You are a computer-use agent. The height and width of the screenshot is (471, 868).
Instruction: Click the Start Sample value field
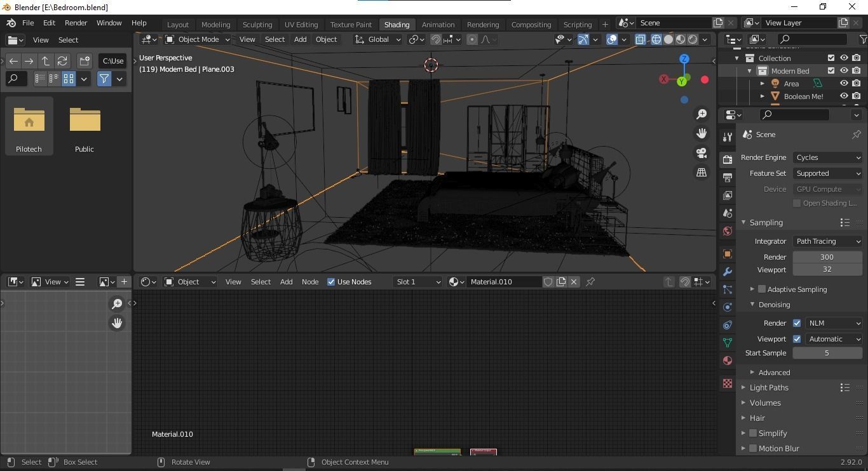pyautogui.click(x=827, y=353)
